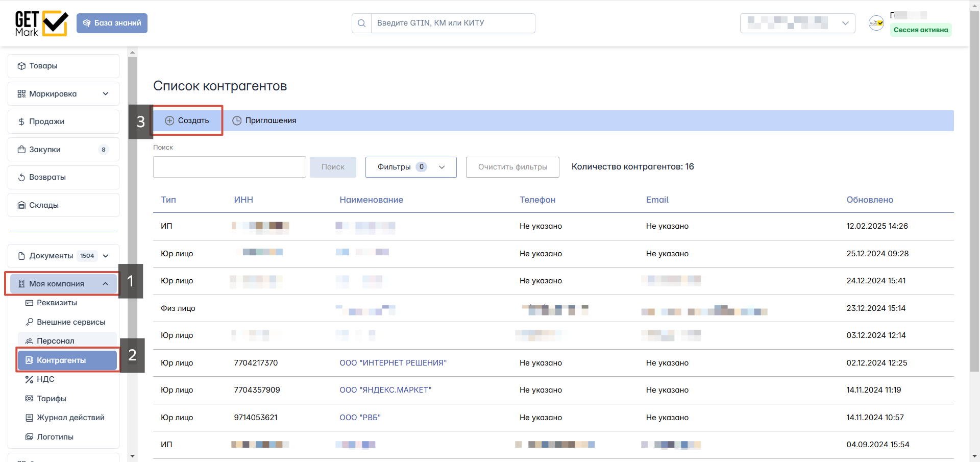980x462 pixels.
Task: Click the sidebar scrollbar down arrow
Action: 133,456
